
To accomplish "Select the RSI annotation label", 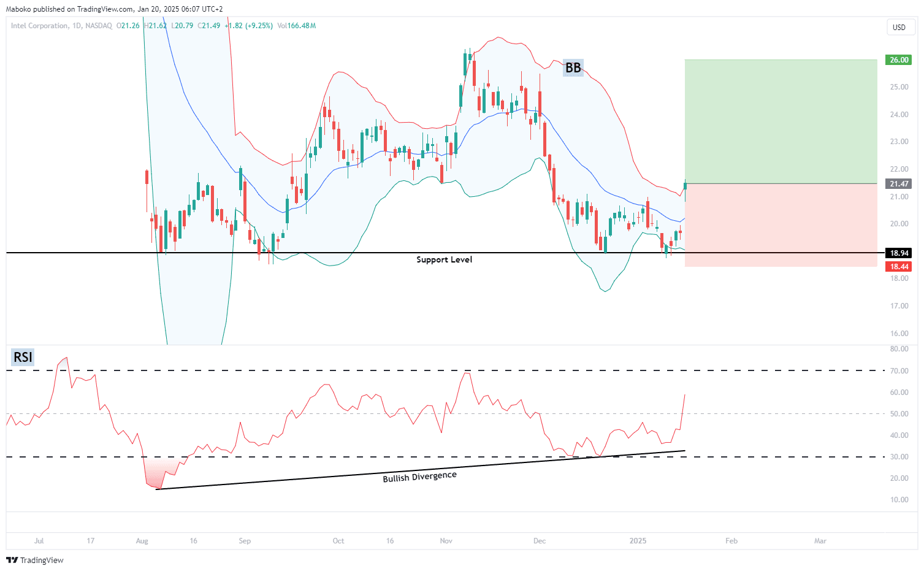I will pos(23,357).
